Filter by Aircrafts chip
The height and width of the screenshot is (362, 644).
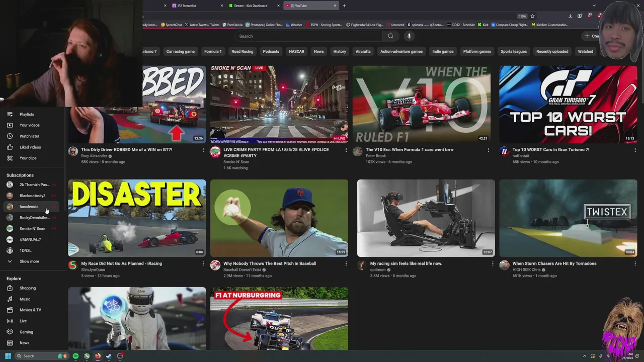pyautogui.click(x=363, y=51)
